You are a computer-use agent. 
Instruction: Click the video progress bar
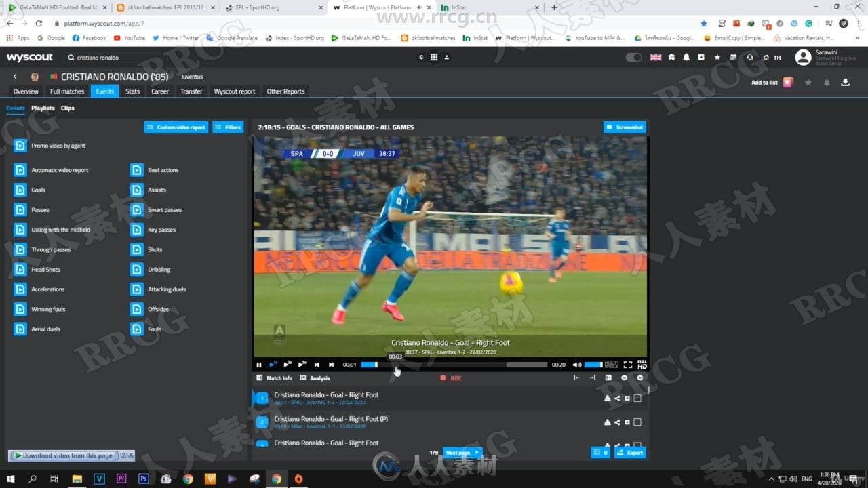click(454, 365)
